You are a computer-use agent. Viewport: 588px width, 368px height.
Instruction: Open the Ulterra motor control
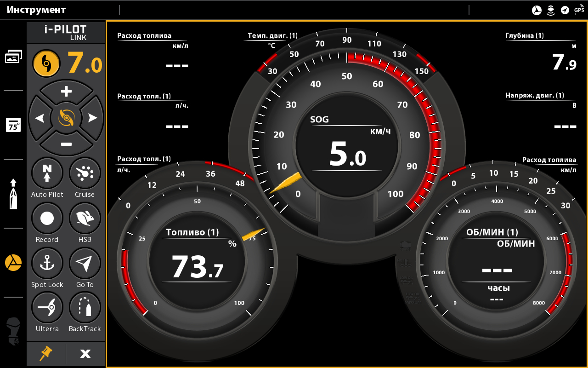pos(47,308)
